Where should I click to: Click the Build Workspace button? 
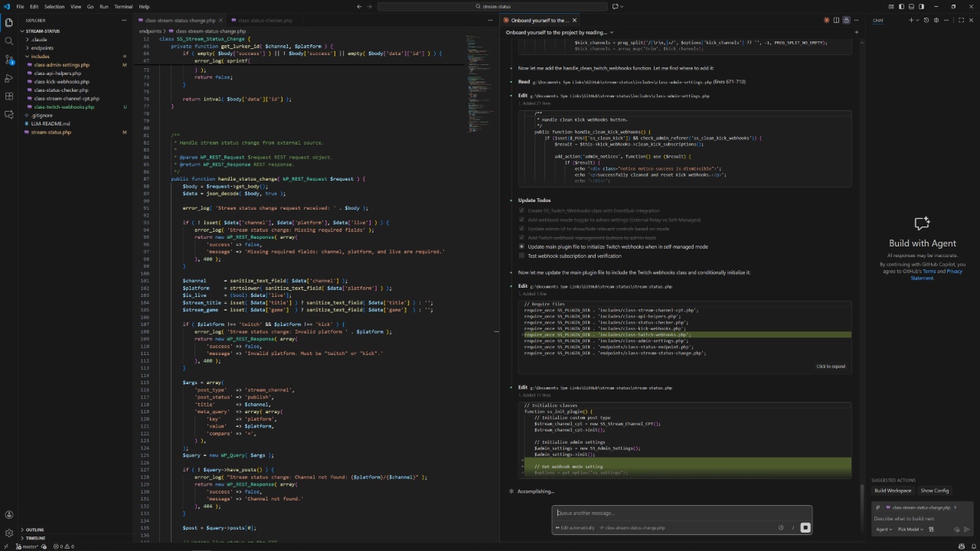893,491
